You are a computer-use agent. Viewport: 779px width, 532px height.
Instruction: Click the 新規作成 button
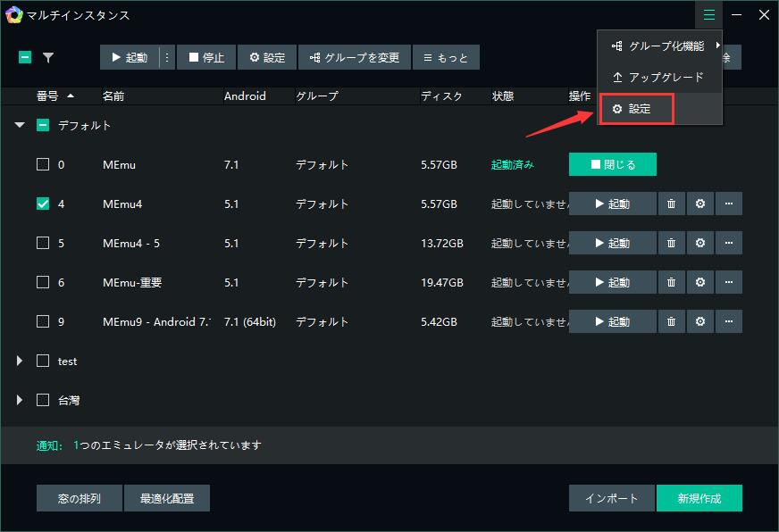point(699,498)
